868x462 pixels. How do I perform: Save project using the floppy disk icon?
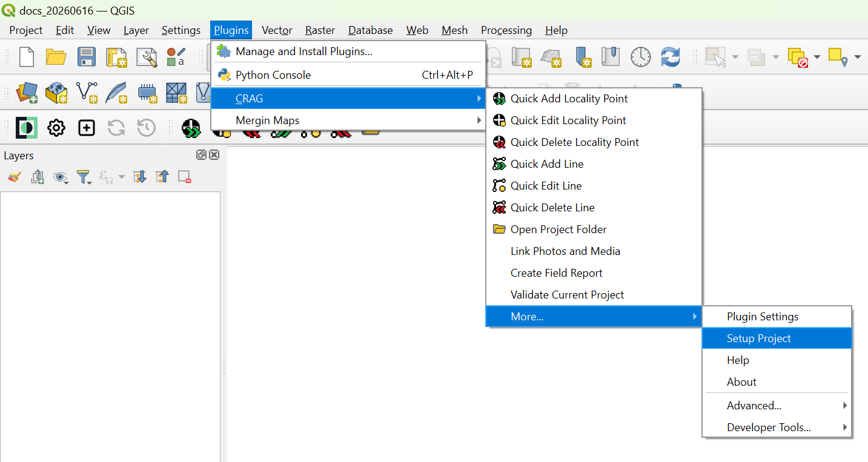coord(87,57)
